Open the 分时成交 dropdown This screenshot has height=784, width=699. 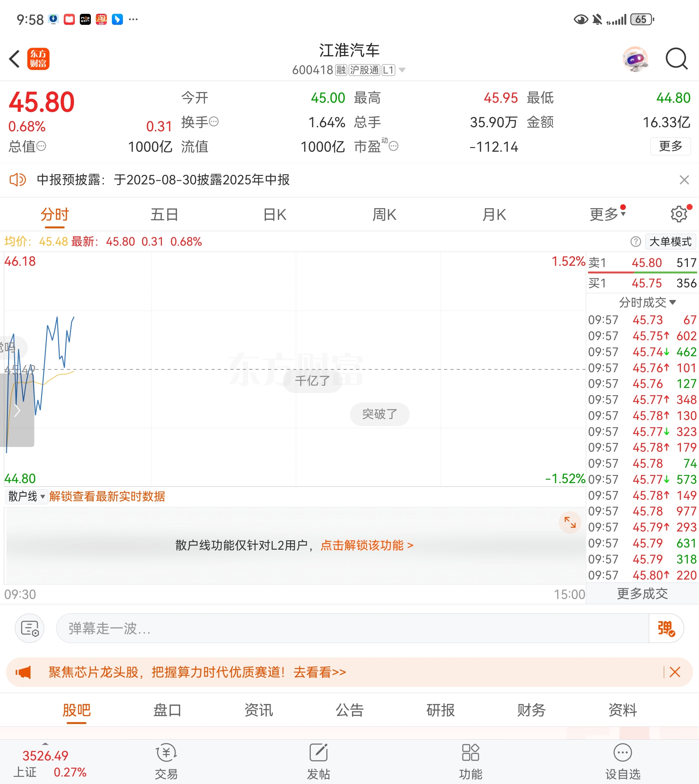pyautogui.click(x=647, y=302)
